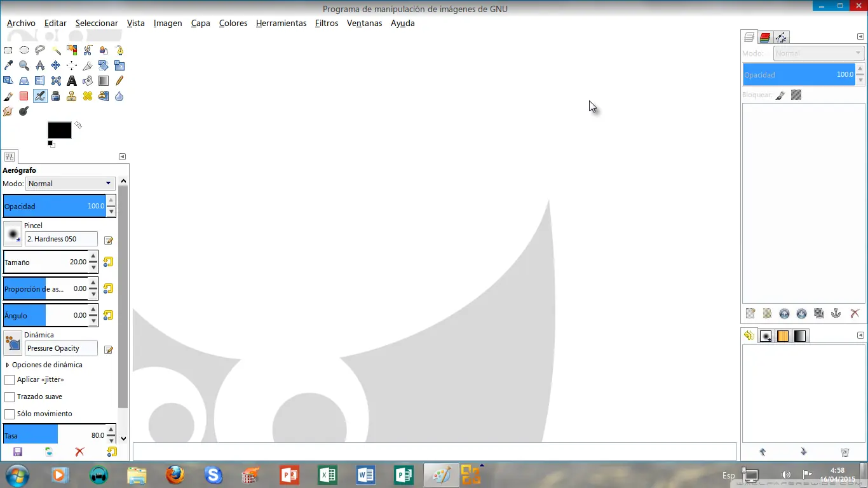Select the Eraser tool
868x488 pixels.
[24, 96]
